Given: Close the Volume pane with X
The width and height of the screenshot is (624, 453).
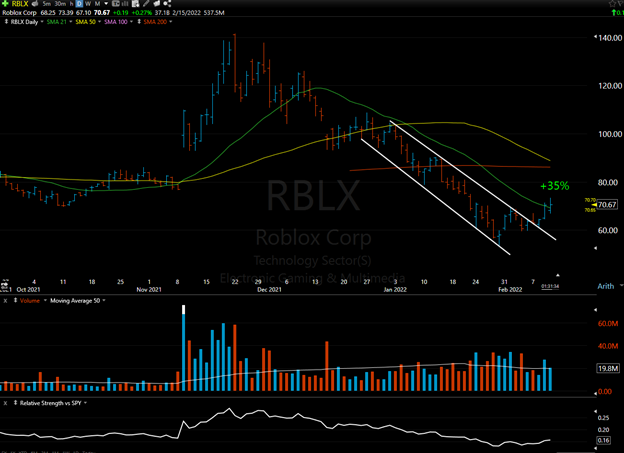Looking at the screenshot, I should tap(5, 301).
